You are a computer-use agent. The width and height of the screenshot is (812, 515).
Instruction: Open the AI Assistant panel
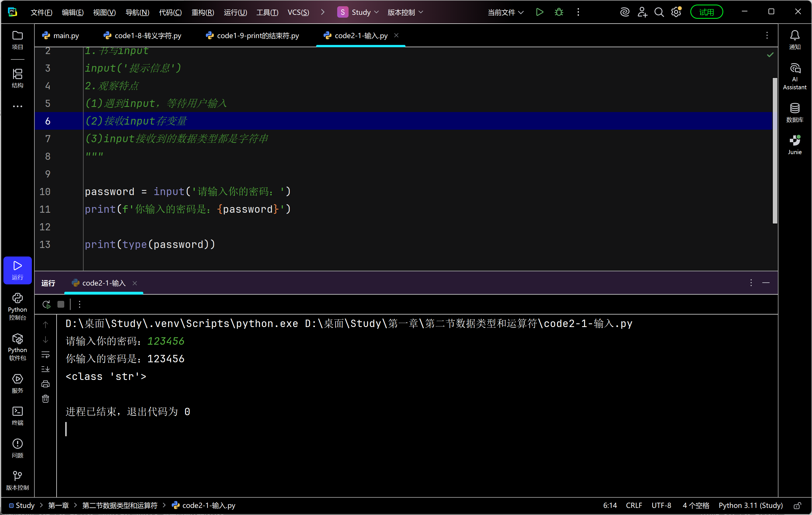click(x=794, y=76)
